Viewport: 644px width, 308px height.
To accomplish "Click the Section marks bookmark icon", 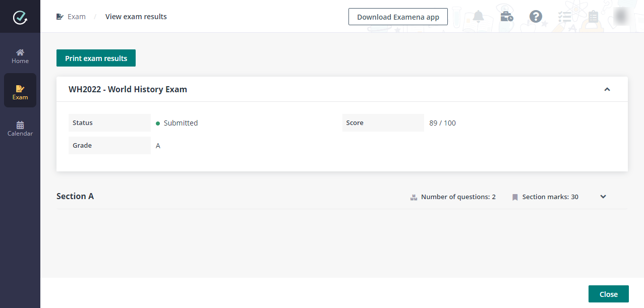I will pos(515,197).
